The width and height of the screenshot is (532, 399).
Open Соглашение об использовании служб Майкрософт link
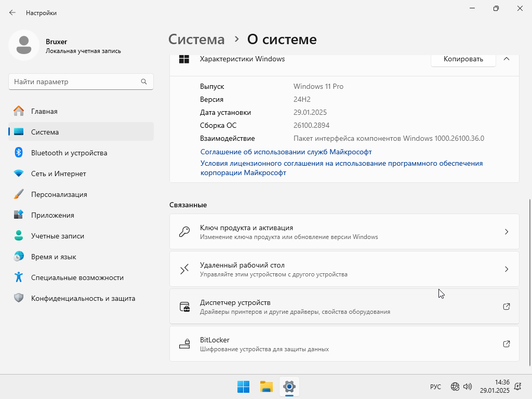click(286, 152)
